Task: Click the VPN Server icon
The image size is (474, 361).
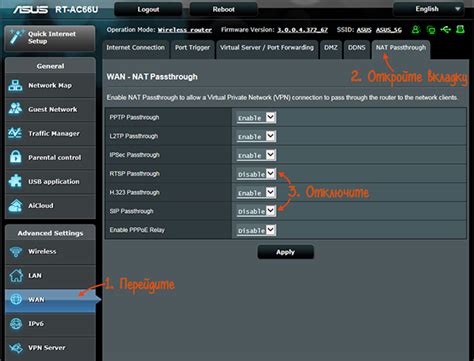Action: pyautogui.click(x=16, y=348)
